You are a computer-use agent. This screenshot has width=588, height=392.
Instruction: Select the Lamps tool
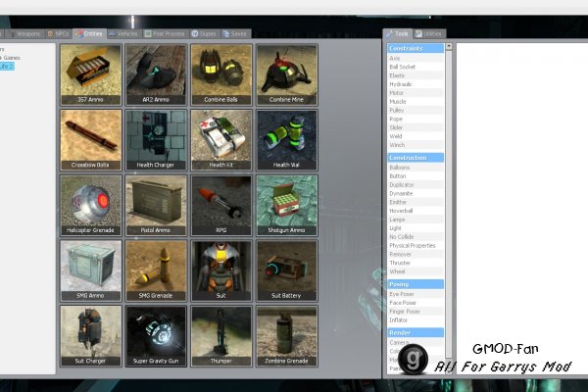(x=416, y=220)
